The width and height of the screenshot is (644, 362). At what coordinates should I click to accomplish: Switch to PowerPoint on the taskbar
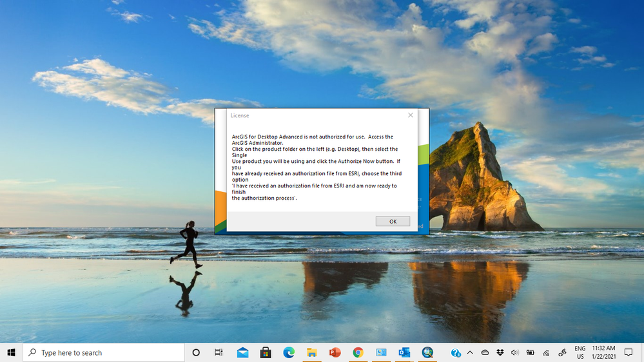[335, 352]
